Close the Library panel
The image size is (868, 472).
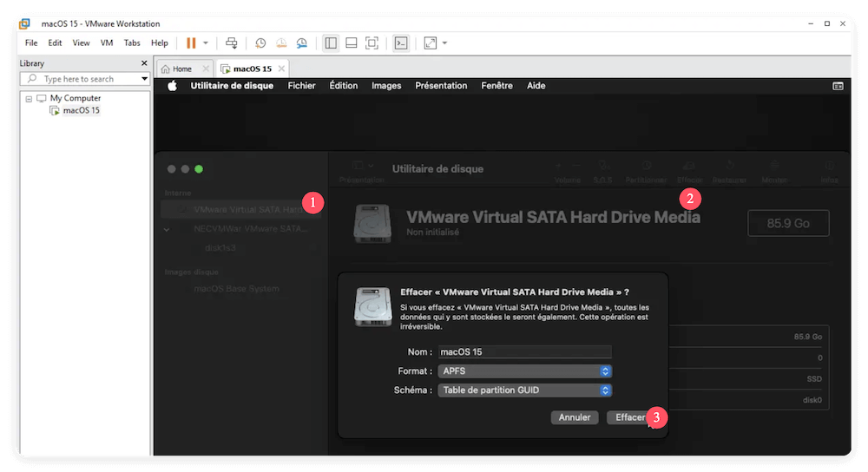(x=144, y=63)
